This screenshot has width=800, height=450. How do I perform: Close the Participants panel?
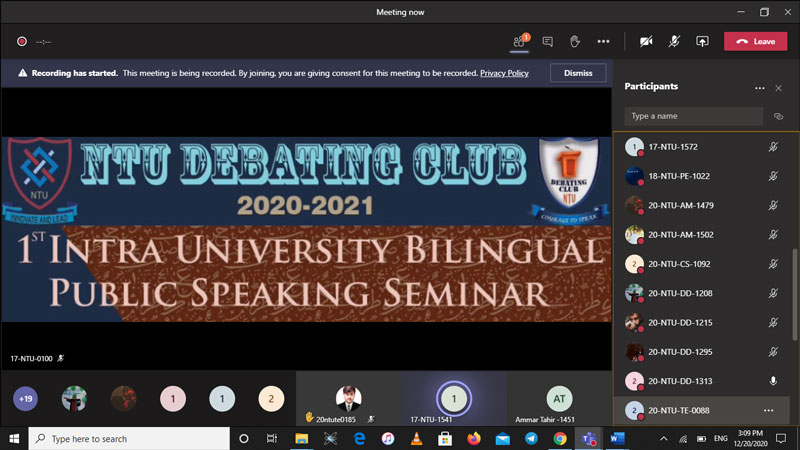778,87
